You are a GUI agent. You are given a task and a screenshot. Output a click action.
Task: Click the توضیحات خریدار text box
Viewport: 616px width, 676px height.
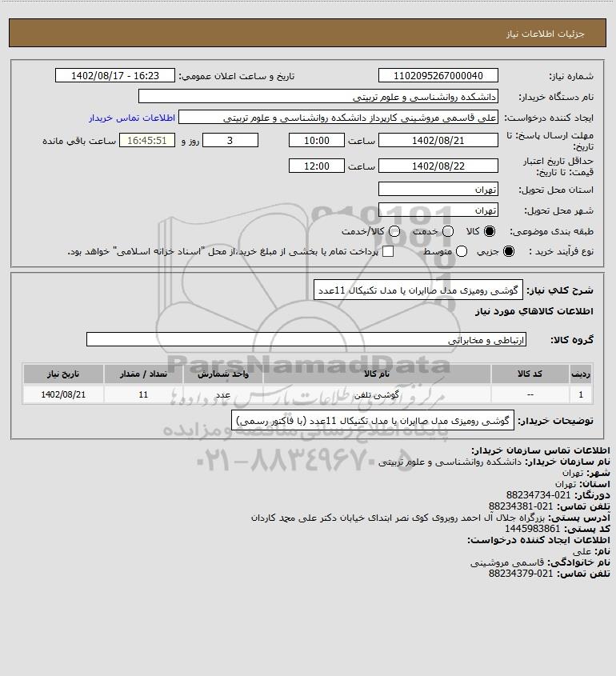(x=373, y=420)
